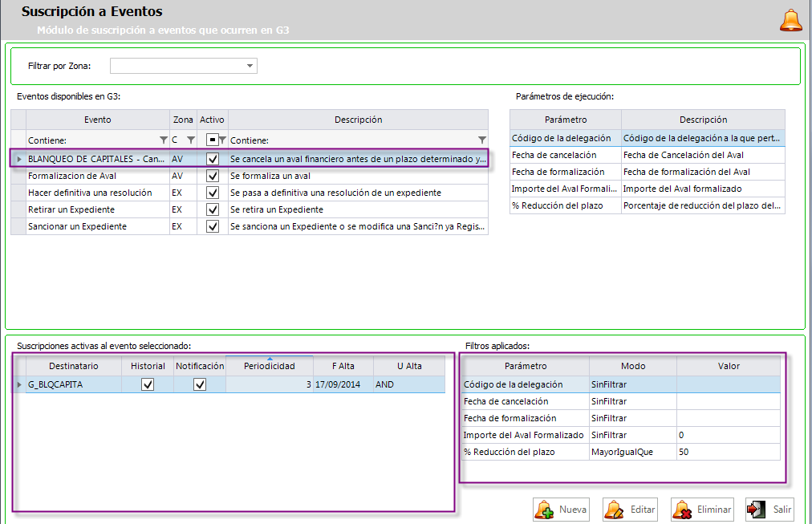Screen dimensions: 812x524
Task: Click the Evento column filter funnel icon
Action: point(164,140)
